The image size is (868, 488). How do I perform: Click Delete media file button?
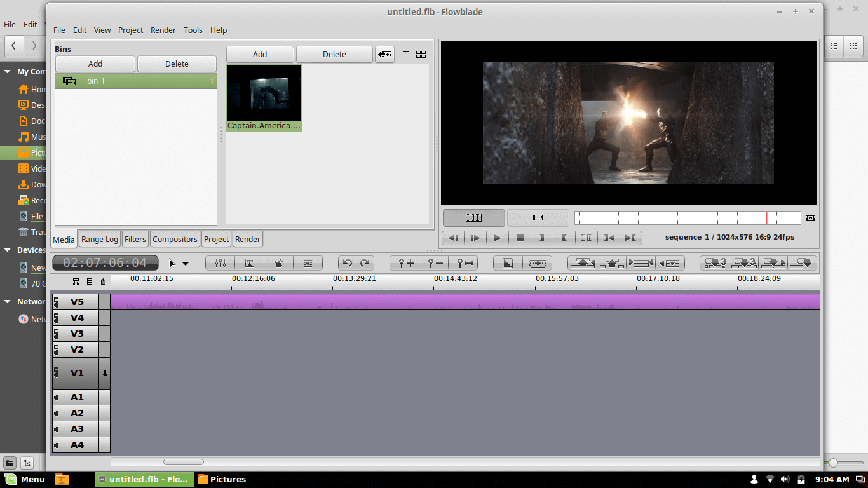click(x=334, y=54)
